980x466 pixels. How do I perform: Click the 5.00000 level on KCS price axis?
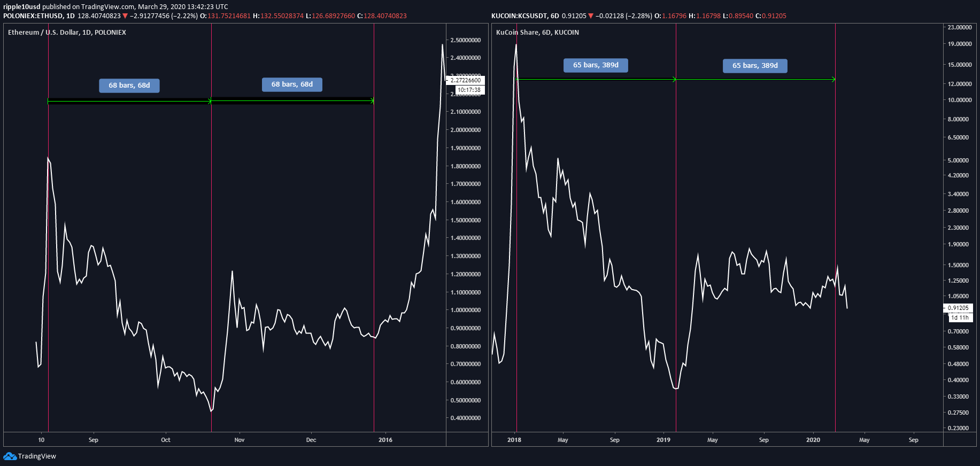pyautogui.click(x=958, y=160)
